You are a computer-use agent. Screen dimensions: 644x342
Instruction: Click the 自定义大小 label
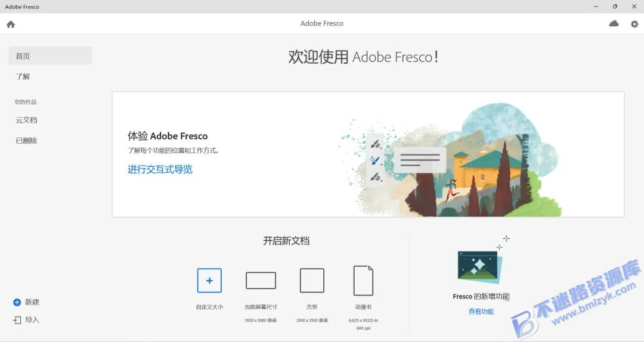[209, 307]
